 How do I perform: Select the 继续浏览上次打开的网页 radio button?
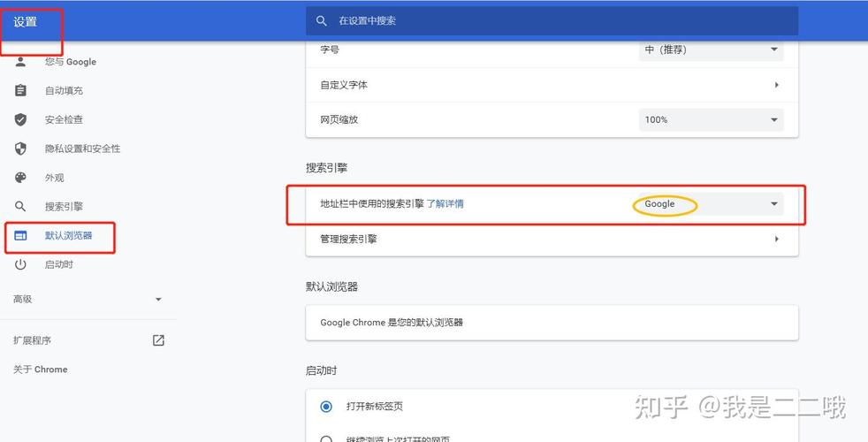point(326,438)
